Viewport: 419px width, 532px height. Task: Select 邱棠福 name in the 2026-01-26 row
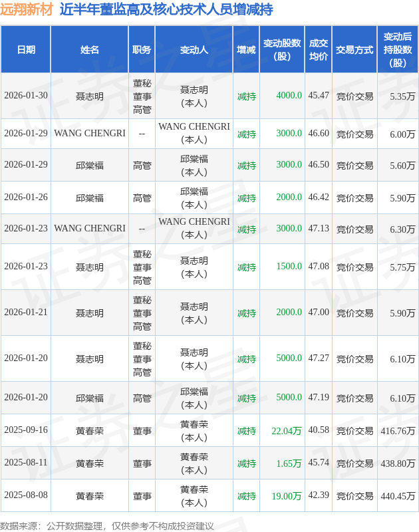click(90, 198)
